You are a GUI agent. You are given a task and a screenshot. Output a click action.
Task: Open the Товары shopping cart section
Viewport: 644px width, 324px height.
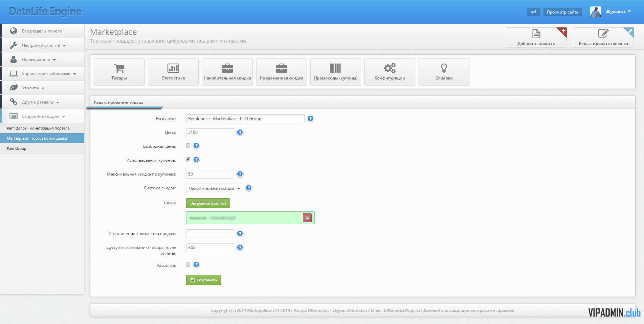tap(119, 72)
